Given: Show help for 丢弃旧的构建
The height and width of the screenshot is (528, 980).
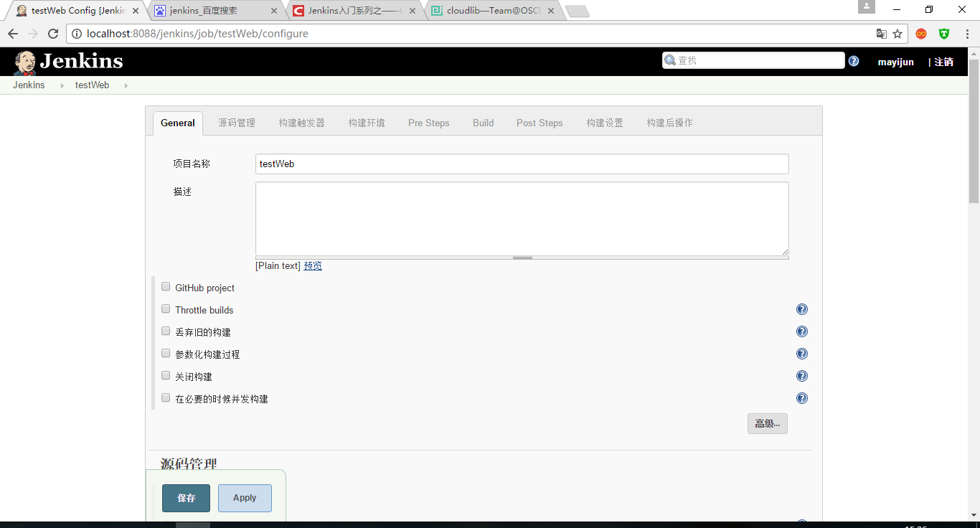Looking at the screenshot, I should [802, 331].
